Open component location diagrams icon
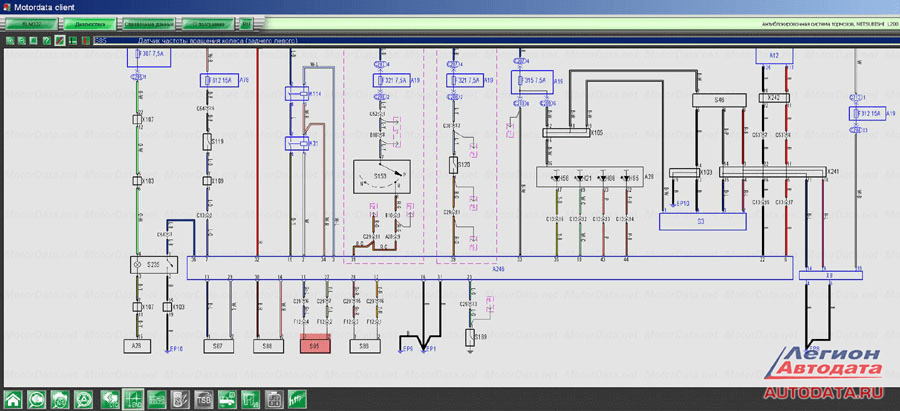The height and width of the screenshot is (411, 900). click(156, 399)
